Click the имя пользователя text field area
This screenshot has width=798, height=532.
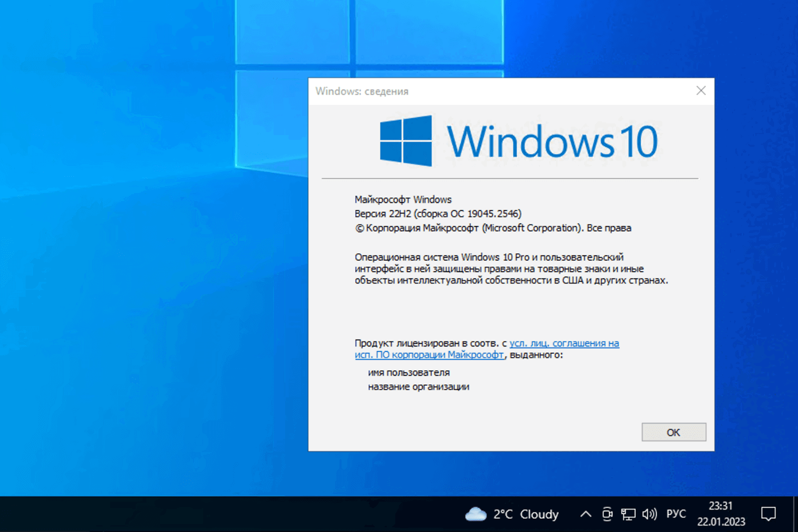(x=409, y=372)
